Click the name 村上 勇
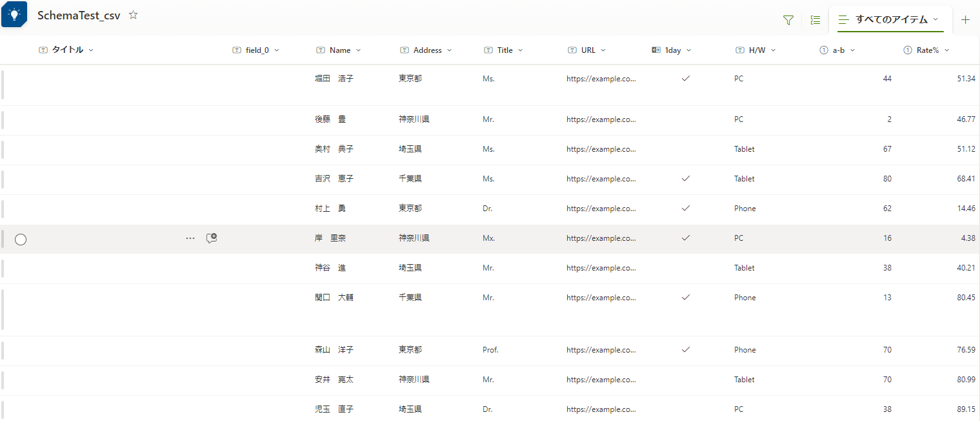Viewport: 980px width, 421px height. click(330, 209)
